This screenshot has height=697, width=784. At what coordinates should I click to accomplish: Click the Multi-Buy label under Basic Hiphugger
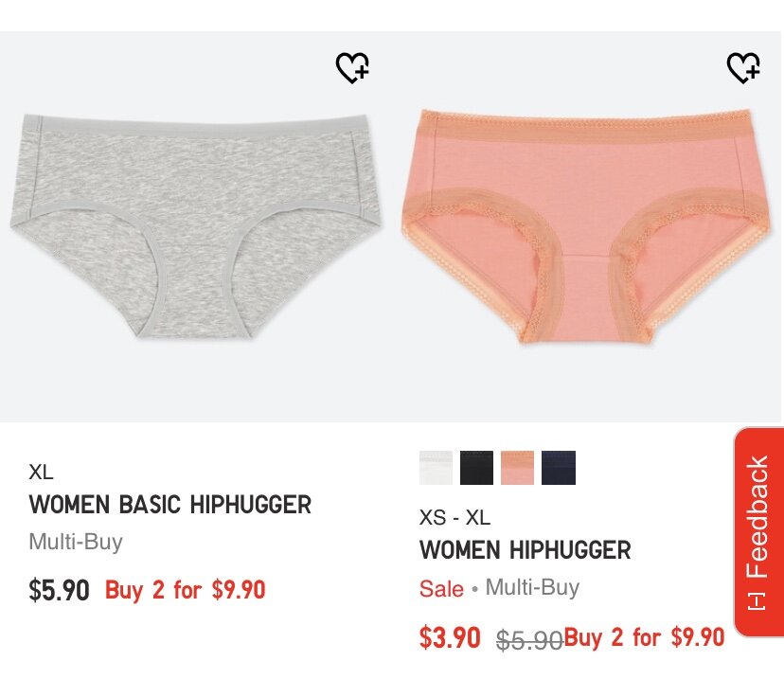coord(76,542)
